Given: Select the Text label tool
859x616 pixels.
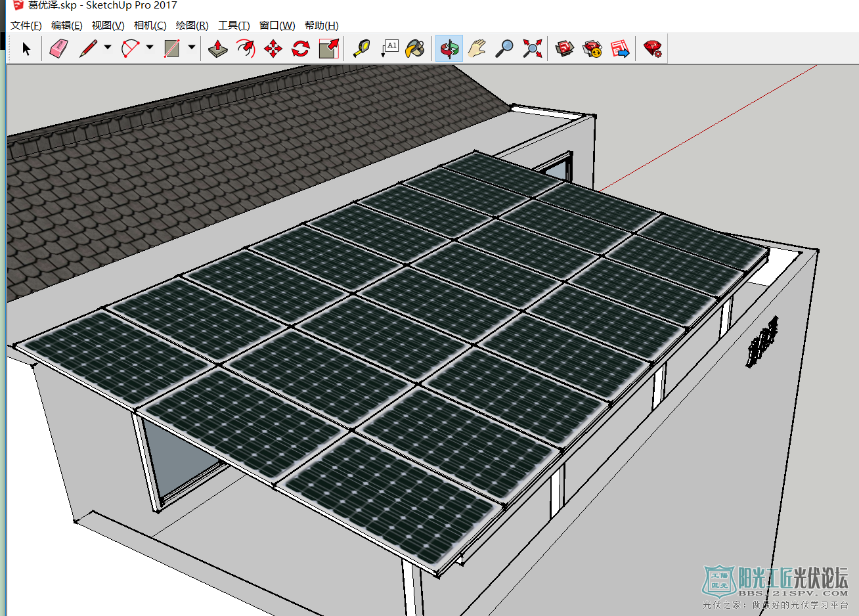Looking at the screenshot, I should 389,49.
